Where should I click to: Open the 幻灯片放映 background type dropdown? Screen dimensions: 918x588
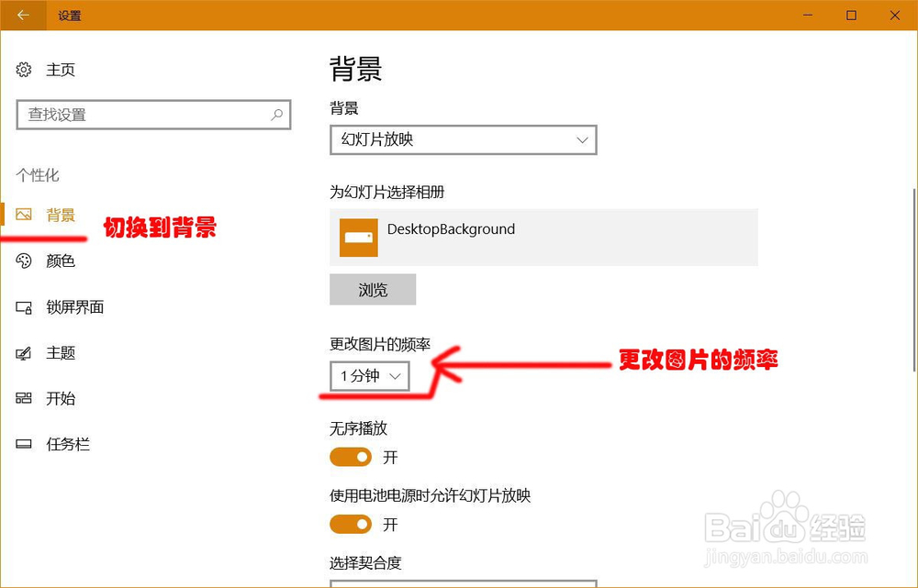pos(463,139)
